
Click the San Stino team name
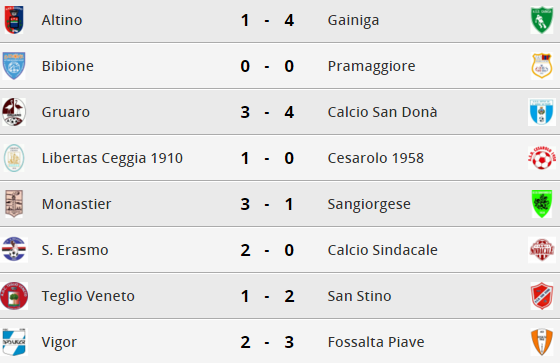pyautogui.click(x=359, y=296)
